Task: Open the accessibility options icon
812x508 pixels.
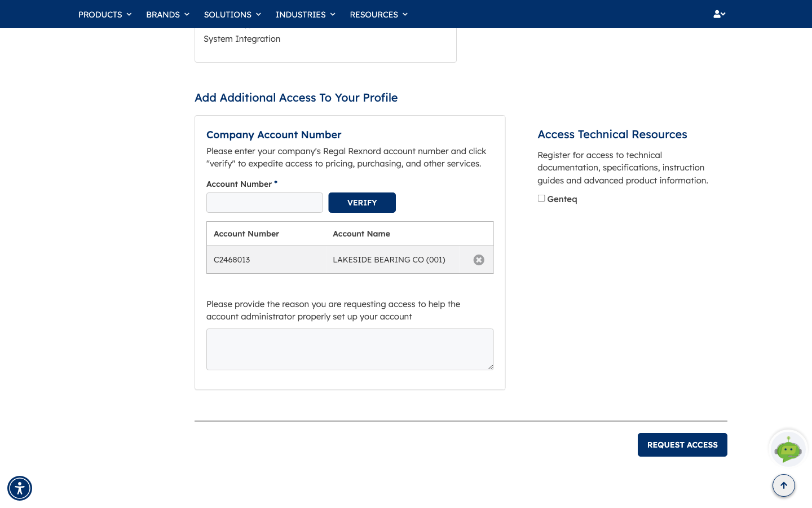Action: pyautogui.click(x=20, y=488)
